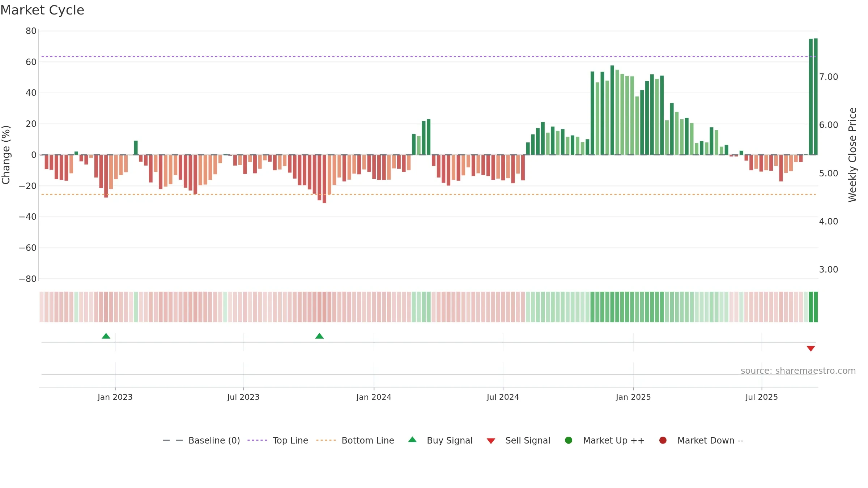Image resolution: width=868 pixels, height=488 pixels.
Task: Click the bright green final cell of heat strip
Action: (x=816, y=307)
